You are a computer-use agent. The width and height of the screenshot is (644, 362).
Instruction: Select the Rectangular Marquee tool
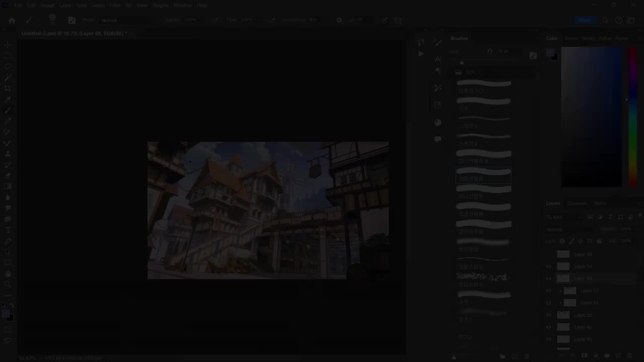8,56
